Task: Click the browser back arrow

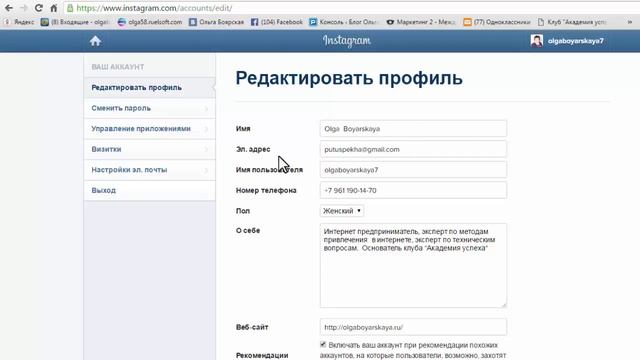Action: (x=9, y=8)
